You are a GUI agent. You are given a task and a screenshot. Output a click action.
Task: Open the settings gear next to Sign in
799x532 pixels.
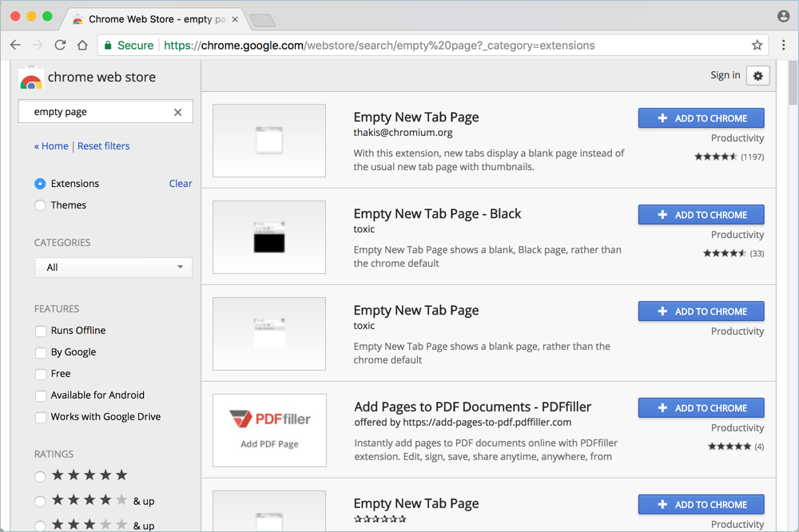coord(757,76)
